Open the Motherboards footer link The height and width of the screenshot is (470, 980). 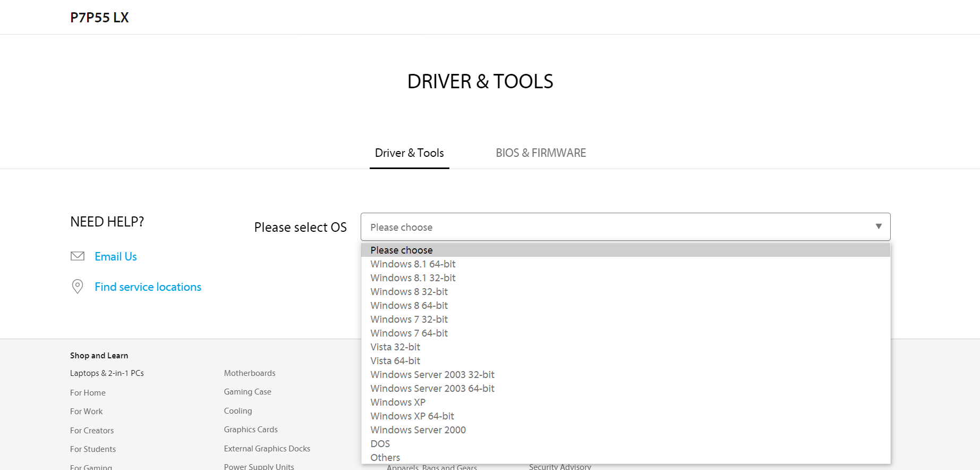250,373
